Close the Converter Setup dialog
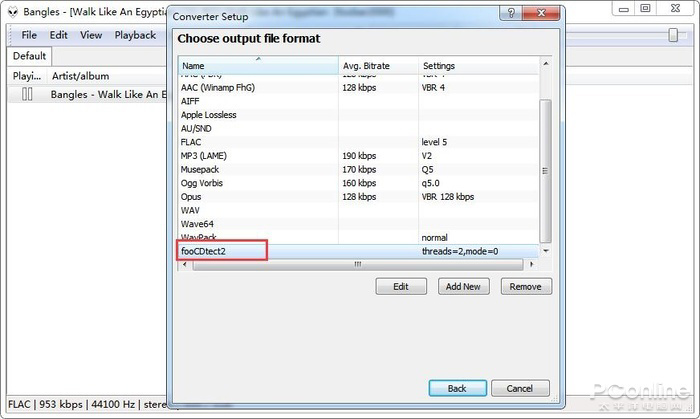700x419 pixels. (541, 13)
